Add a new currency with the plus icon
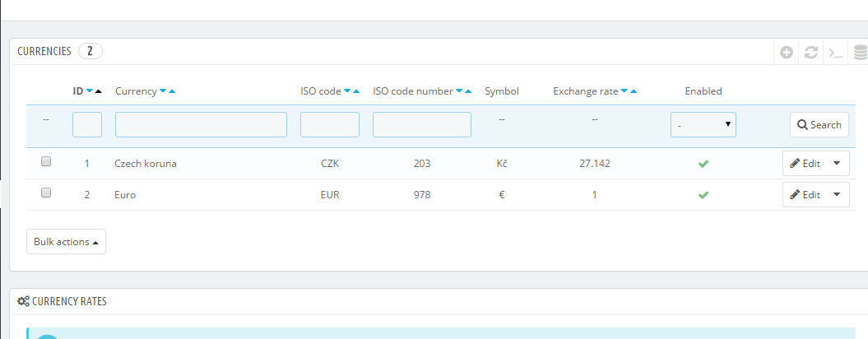The width and height of the screenshot is (868, 339). [786, 53]
